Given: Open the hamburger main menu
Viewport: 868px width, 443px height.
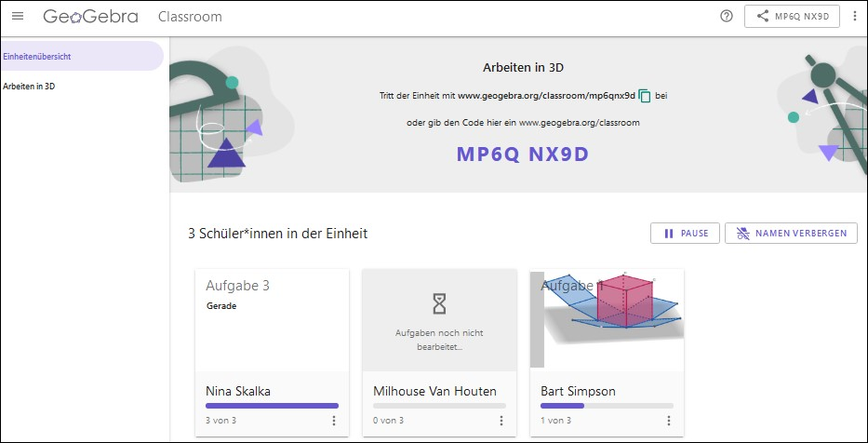Looking at the screenshot, I should pyautogui.click(x=18, y=16).
